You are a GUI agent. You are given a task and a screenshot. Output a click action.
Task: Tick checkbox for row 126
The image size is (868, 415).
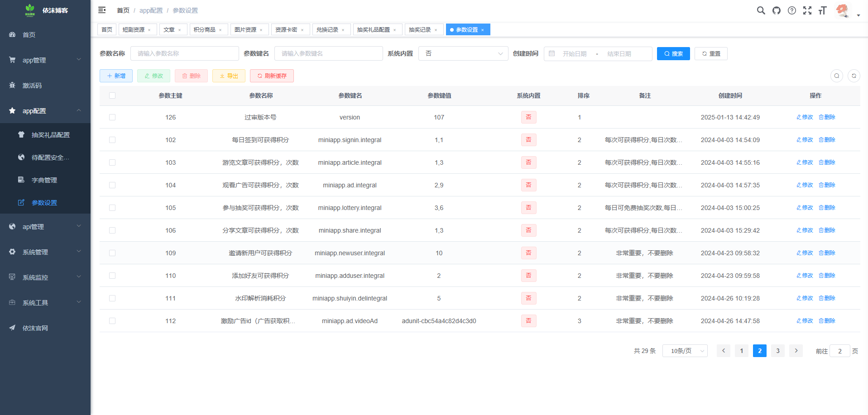point(112,117)
